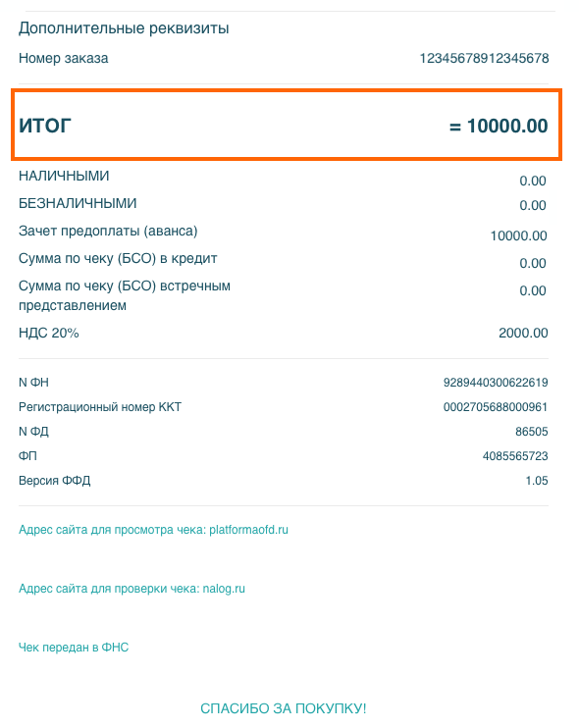Click the 'Номер заказа' label
Screen dimensions: 579x728
[x=64, y=59]
